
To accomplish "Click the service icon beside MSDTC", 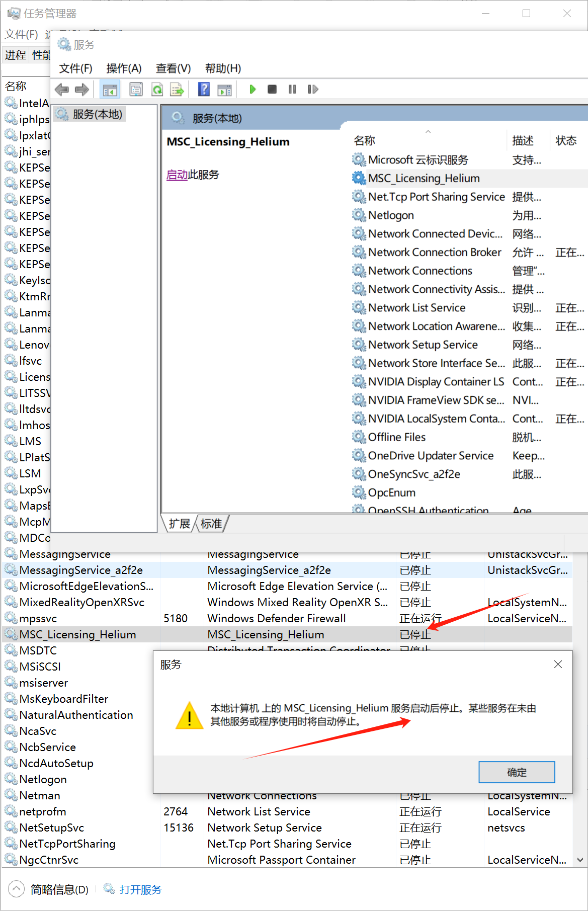I will 11,650.
